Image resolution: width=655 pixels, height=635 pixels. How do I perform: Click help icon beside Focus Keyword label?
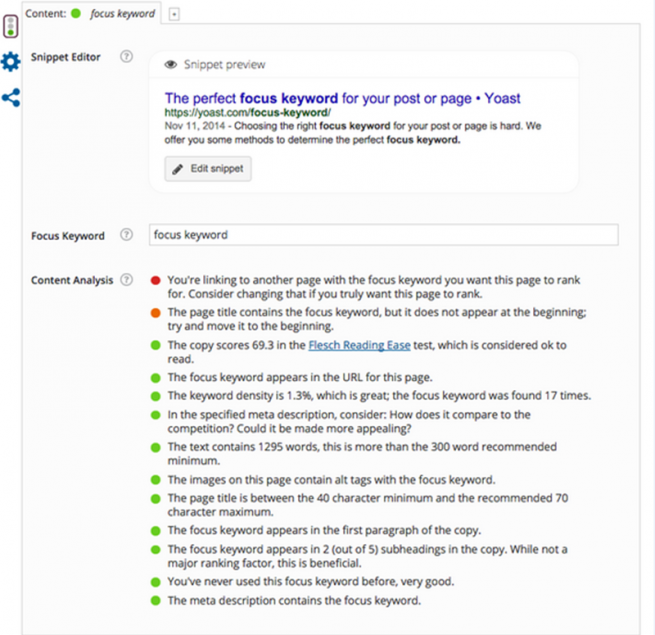pos(126,235)
